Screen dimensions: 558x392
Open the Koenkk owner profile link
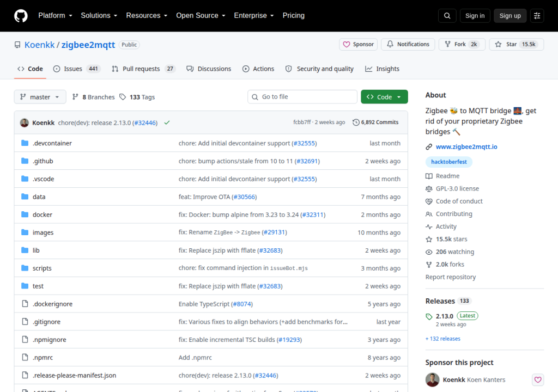tap(39, 45)
